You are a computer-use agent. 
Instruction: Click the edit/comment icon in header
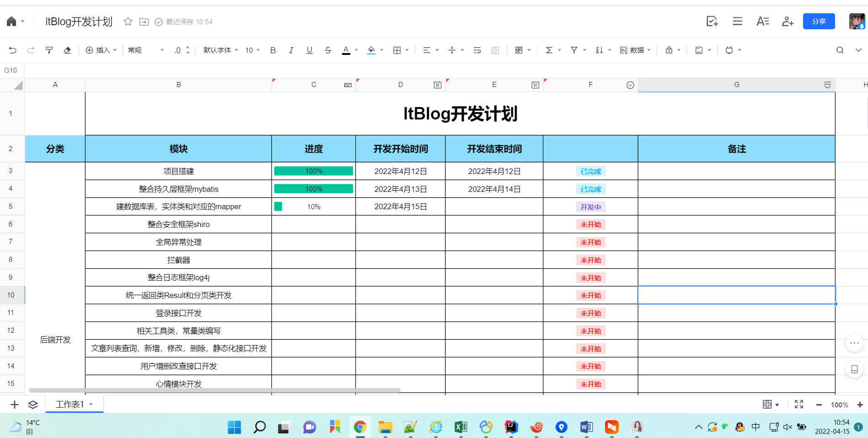pos(712,22)
